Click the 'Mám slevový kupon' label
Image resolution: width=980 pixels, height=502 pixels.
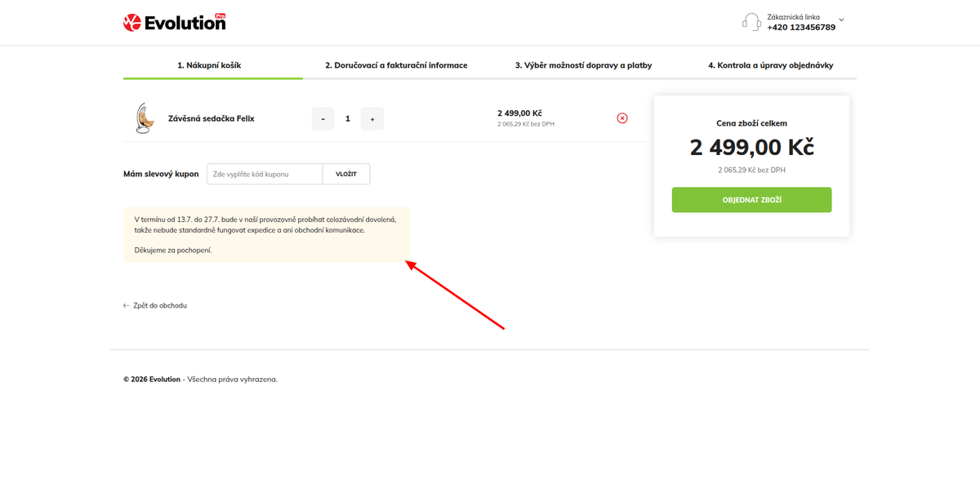(x=161, y=174)
